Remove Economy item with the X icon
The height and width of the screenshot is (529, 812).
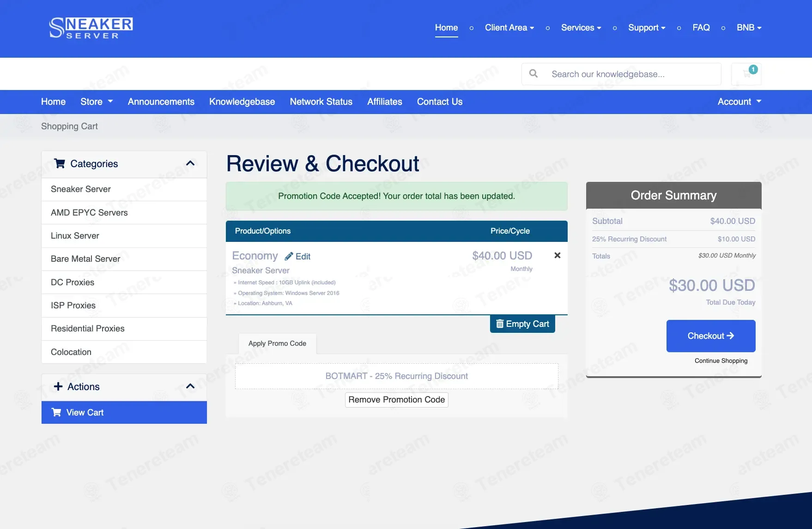click(x=557, y=255)
